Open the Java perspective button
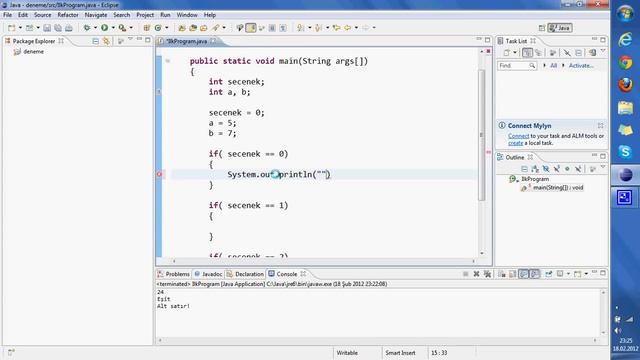 coord(560,28)
